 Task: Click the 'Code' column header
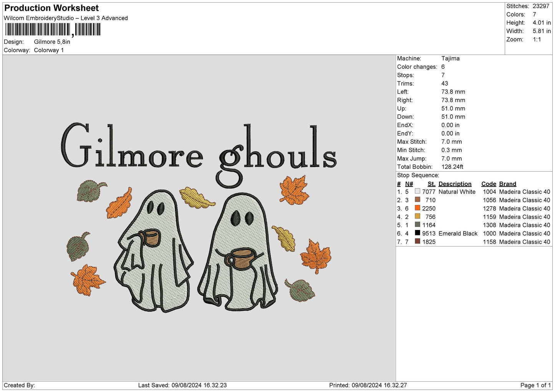[489, 184]
